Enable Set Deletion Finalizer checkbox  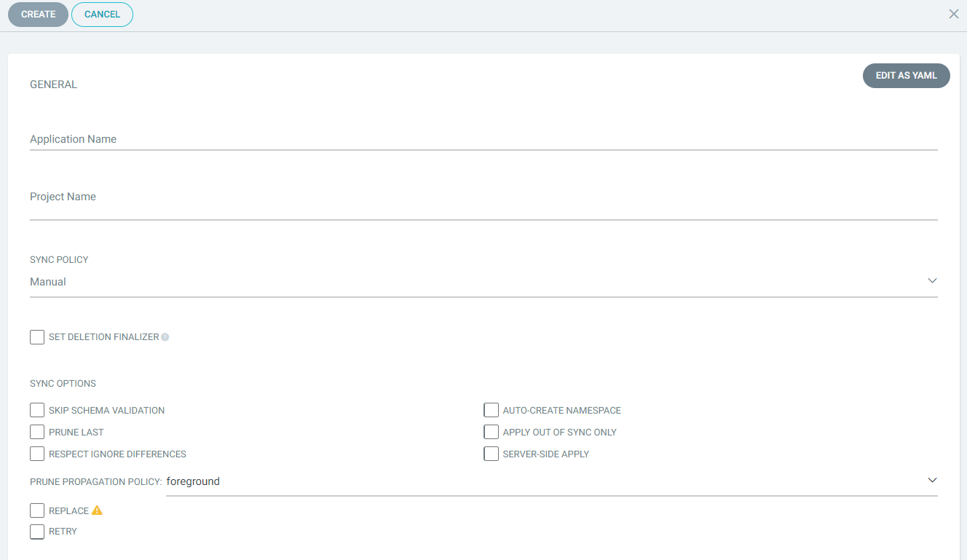(37, 337)
